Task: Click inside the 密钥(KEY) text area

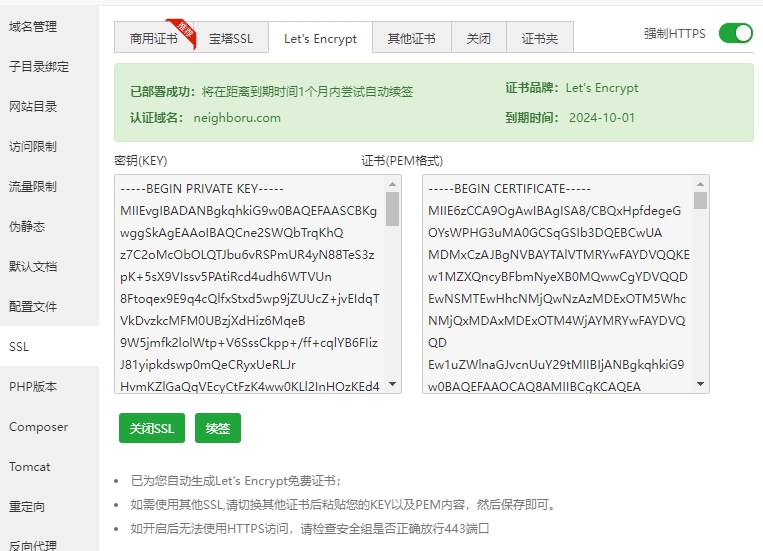Action: [250, 284]
